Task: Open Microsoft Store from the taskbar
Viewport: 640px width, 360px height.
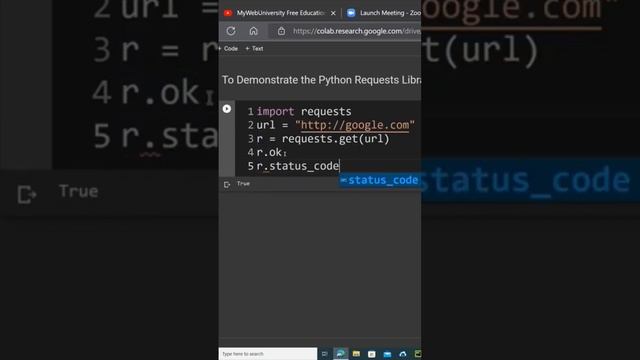Action: pos(371,354)
